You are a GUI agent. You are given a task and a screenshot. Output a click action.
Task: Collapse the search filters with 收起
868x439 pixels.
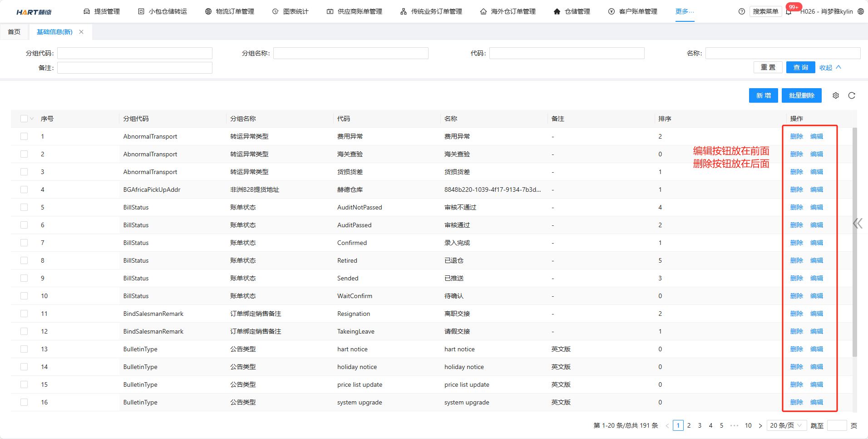point(830,68)
